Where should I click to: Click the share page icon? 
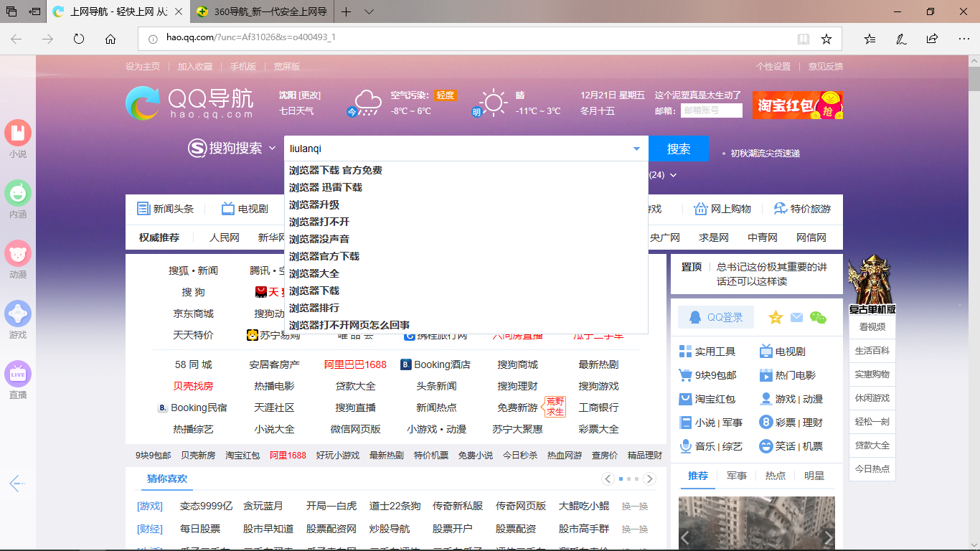932,39
